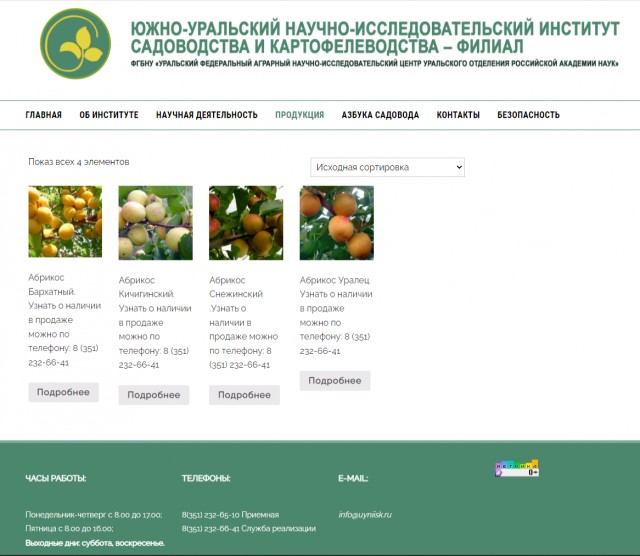640x556 pixels.
Task: Click the age-rating counter badge in footer
Action: tap(517, 469)
